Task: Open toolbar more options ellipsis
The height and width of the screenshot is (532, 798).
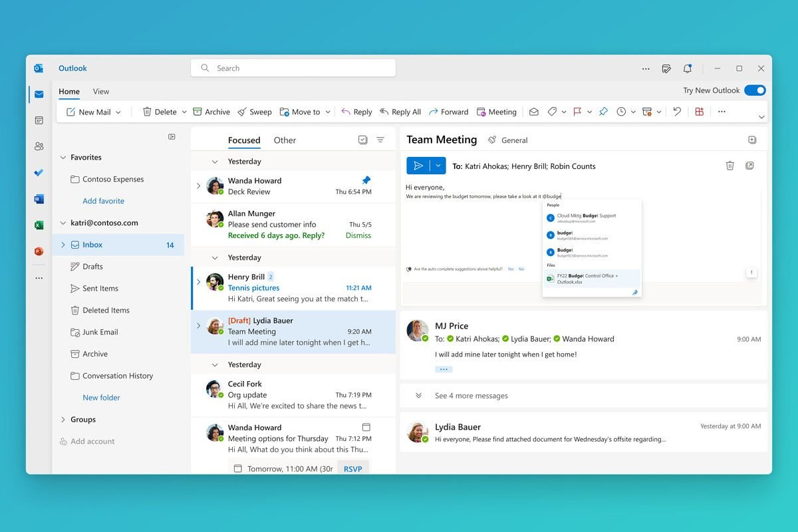Action: click(x=722, y=112)
